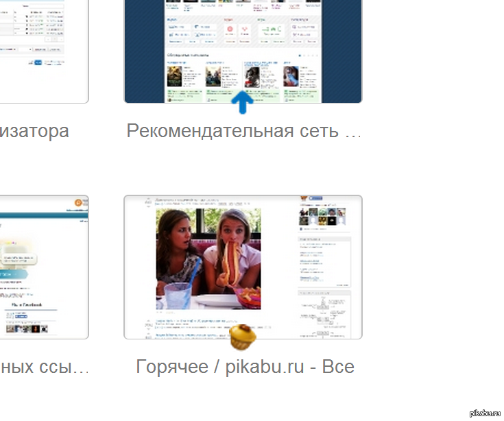Click the blue Like button atop pikabu preview sidebar

coord(317,200)
